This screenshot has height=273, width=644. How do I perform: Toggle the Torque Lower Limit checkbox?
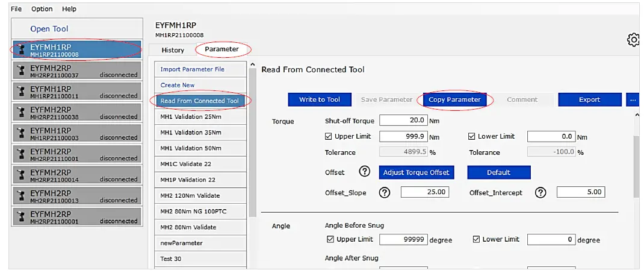pos(472,137)
